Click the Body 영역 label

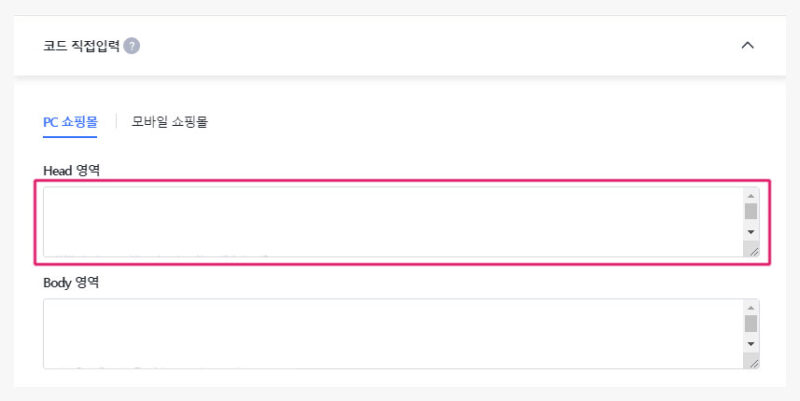71,282
